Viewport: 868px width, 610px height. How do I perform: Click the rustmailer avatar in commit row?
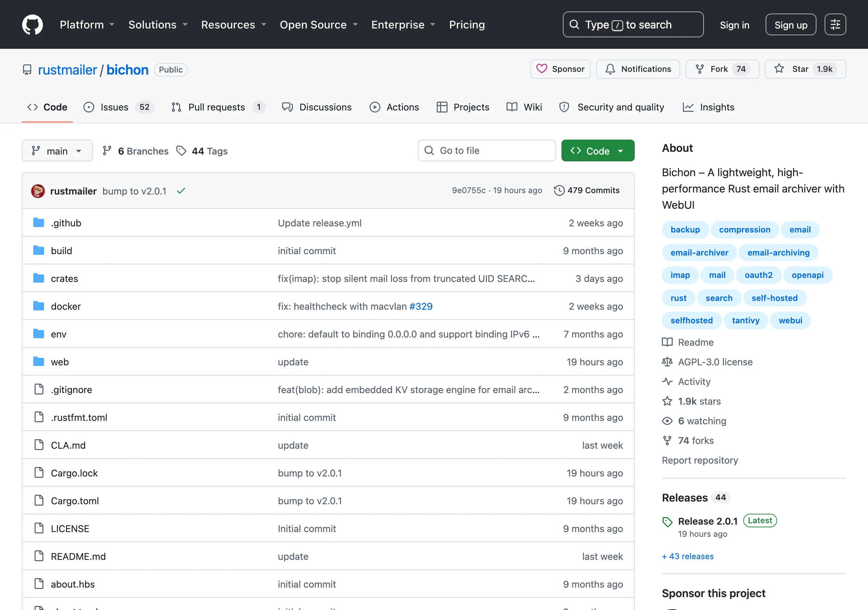[x=38, y=191]
